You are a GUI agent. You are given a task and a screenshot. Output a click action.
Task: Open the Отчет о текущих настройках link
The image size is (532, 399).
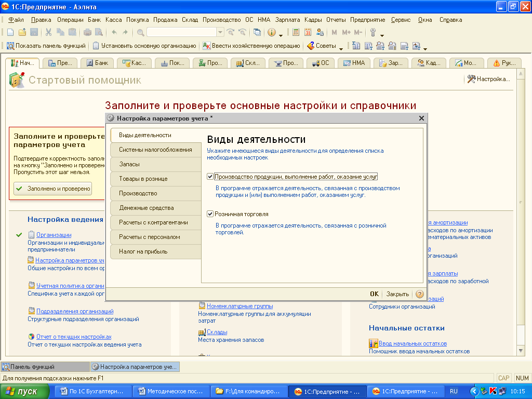(74, 337)
